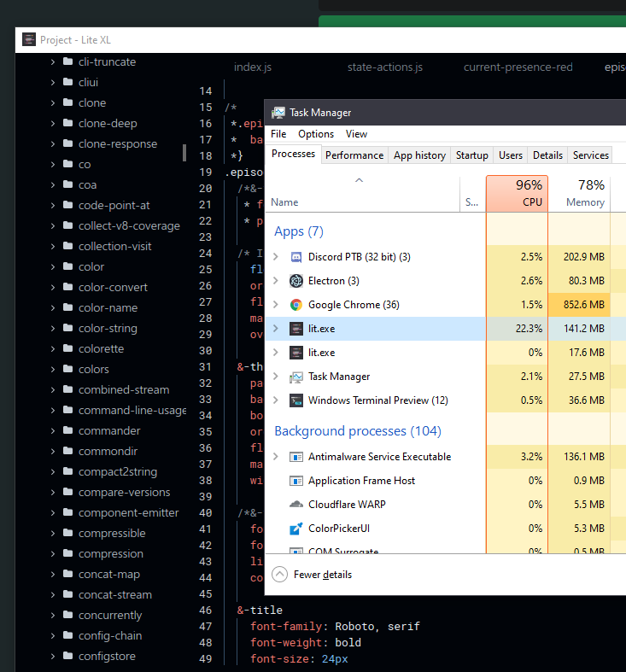Click the Task Manager title bar icon
The height and width of the screenshot is (672, 626).
point(278,113)
